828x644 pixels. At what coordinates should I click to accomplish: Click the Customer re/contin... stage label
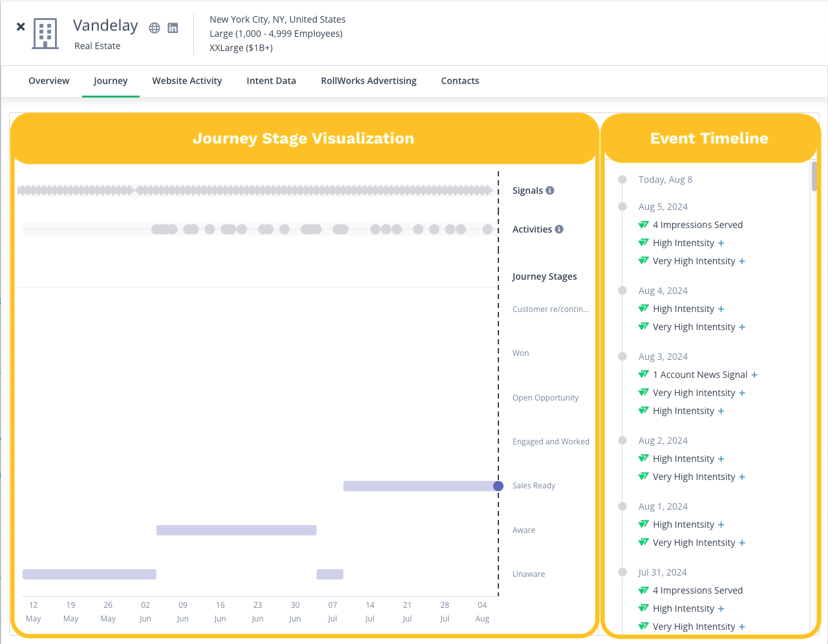551,309
